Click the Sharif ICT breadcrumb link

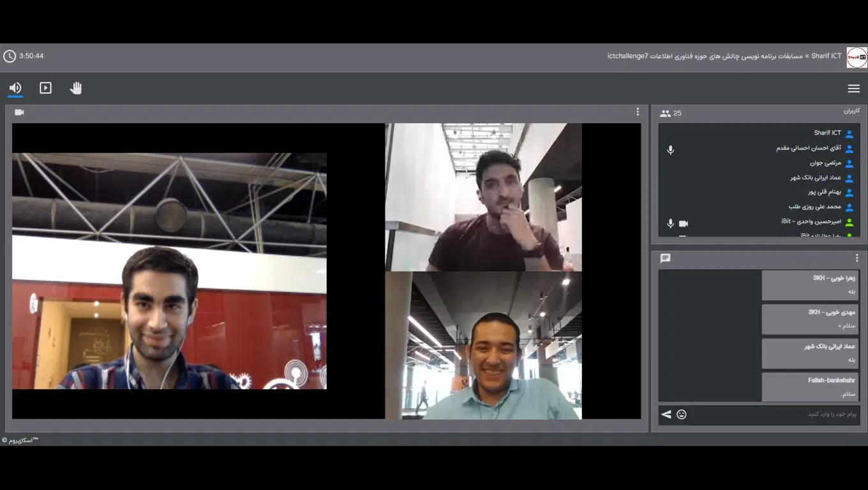pos(827,56)
